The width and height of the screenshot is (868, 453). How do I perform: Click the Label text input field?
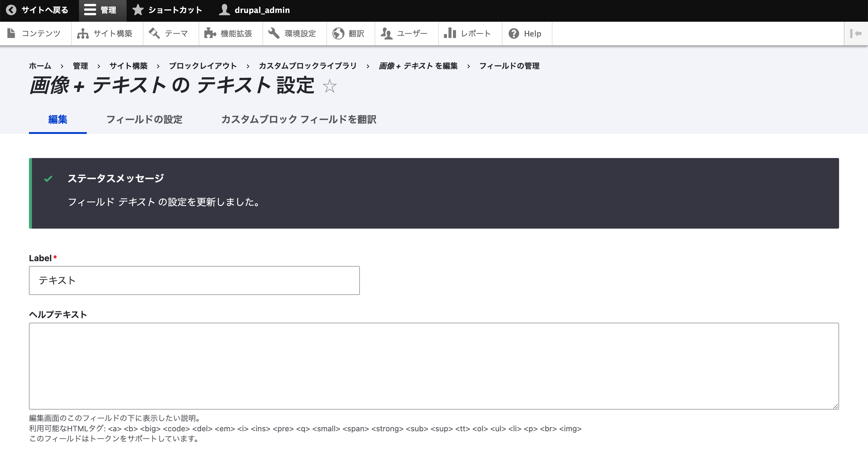194,280
